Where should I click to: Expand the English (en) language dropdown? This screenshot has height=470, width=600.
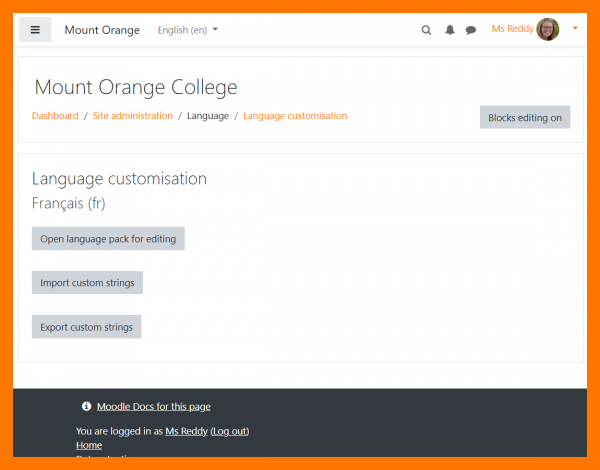point(188,30)
